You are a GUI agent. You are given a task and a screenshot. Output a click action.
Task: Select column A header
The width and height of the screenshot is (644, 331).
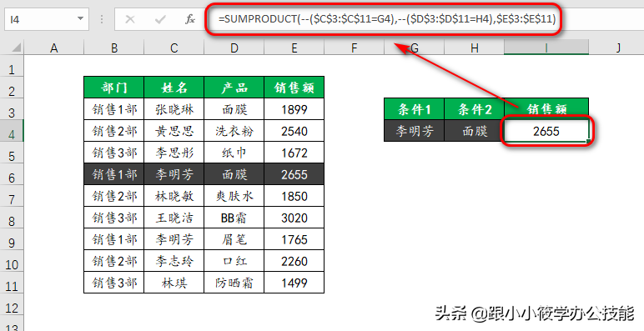[53, 48]
